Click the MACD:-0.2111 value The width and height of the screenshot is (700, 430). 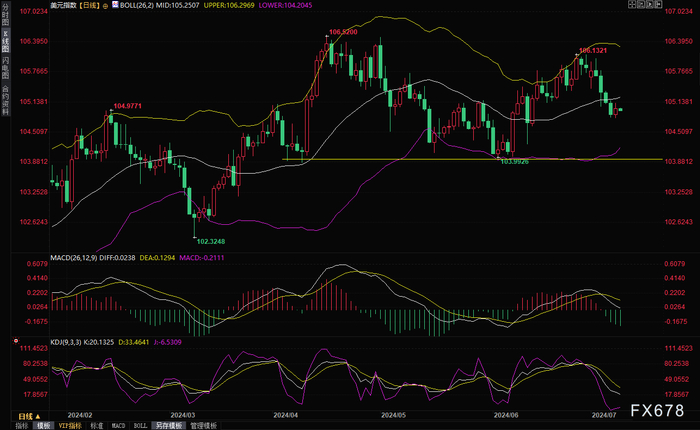pyautogui.click(x=202, y=258)
